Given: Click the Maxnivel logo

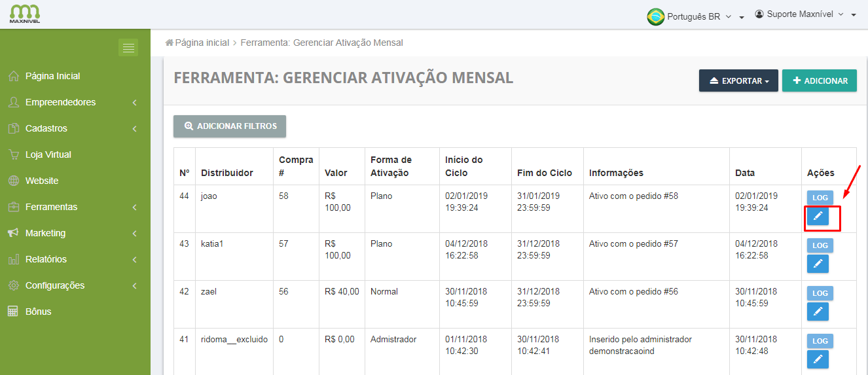Looking at the screenshot, I should point(25,14).
